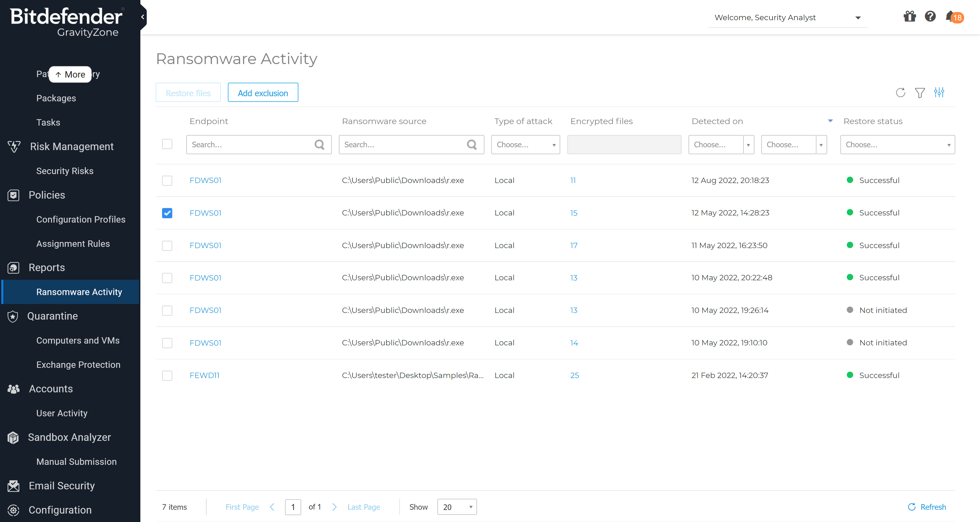Select the Quarantine shield icon in sidebar
The image size is (980, 522).
tap(13, 316)
